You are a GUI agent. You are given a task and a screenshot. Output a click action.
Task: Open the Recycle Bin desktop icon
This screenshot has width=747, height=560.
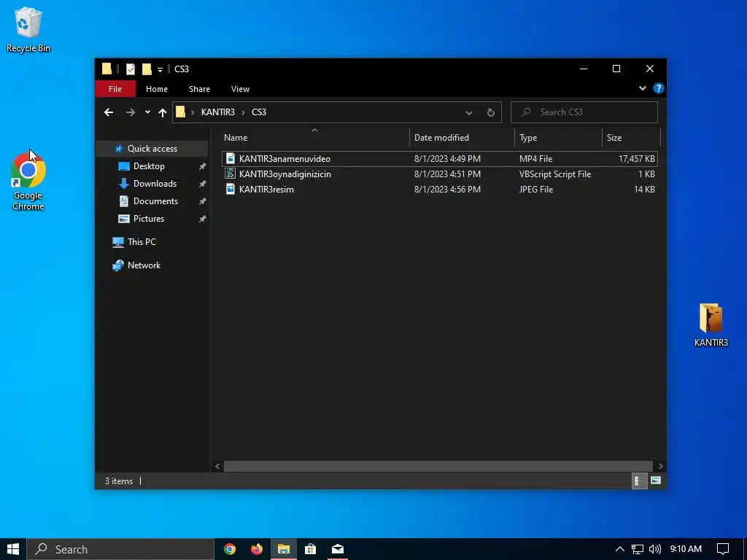coord(28,29)
